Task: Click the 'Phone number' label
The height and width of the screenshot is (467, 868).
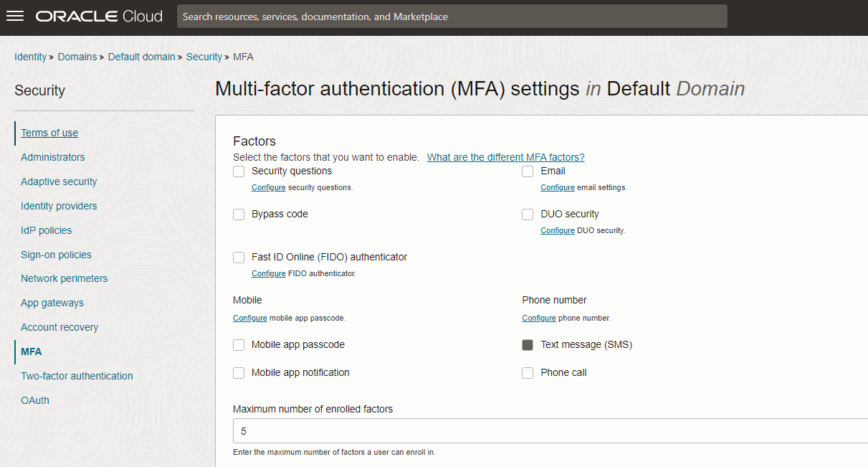Action: (x=554, y=300)
